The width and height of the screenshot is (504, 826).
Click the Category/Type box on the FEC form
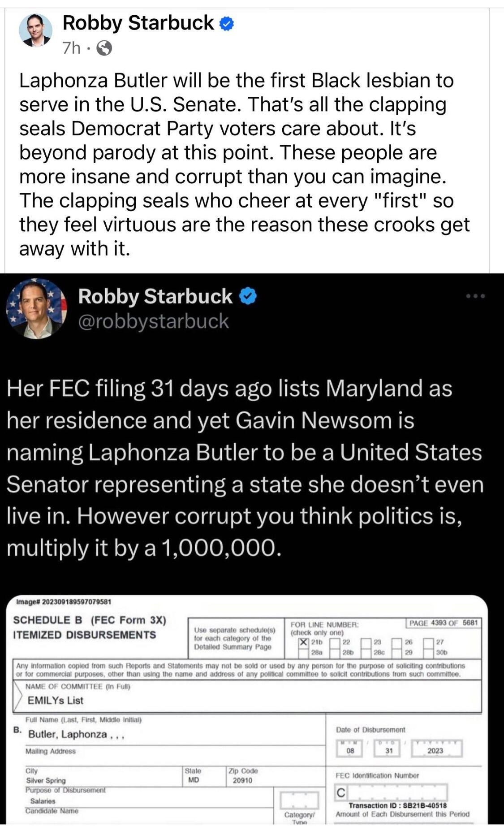pos(299,800)
